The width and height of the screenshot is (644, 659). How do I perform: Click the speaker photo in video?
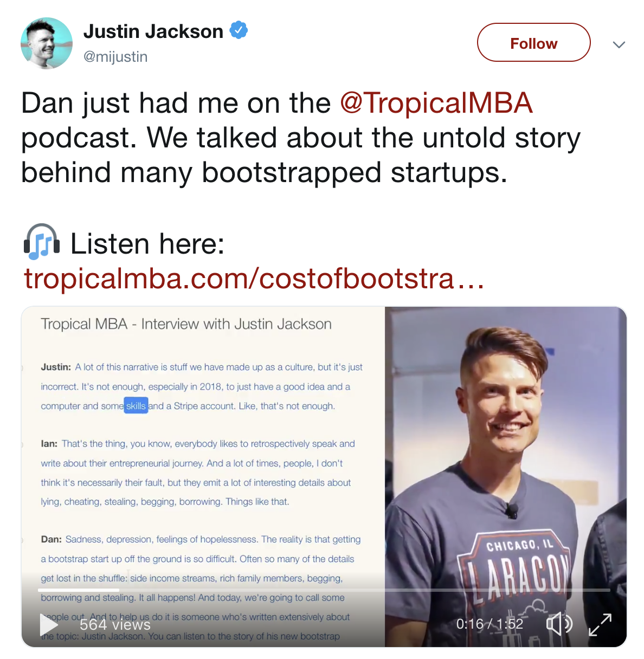(506, 477)
